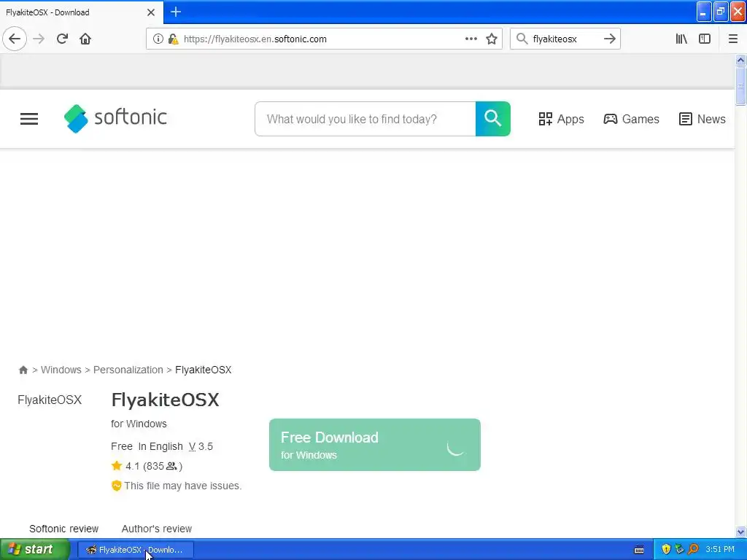Open the browser home page

85,39
